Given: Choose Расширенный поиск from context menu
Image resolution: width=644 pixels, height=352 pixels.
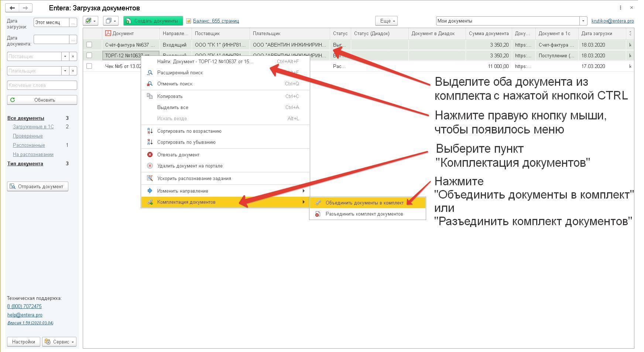Looking at the screenshot, I should 225,72.
